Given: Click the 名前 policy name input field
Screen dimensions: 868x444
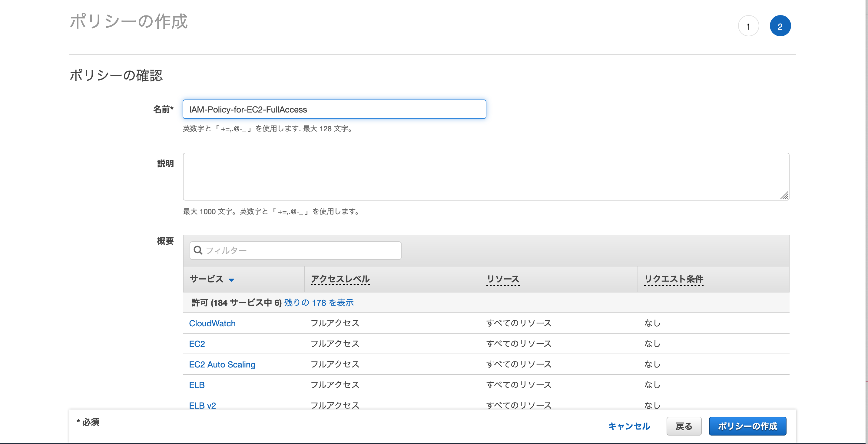Looking at the screenshot, I should [334, 109].
